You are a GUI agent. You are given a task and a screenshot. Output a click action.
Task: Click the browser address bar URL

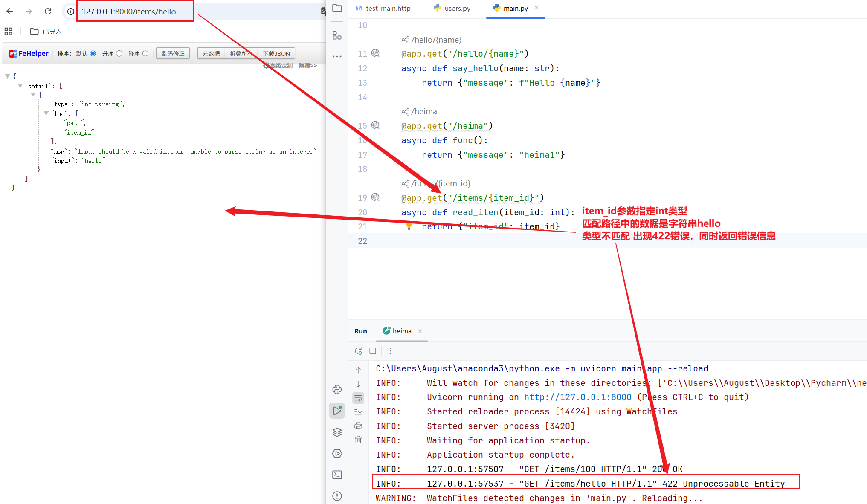pos(129,12)
